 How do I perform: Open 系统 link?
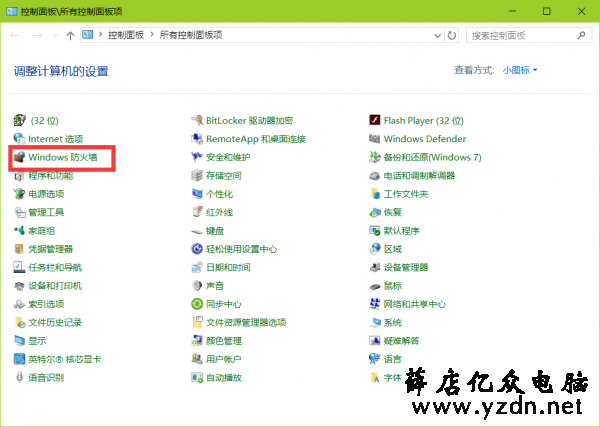pyautogui.click(x=393, y=323)
